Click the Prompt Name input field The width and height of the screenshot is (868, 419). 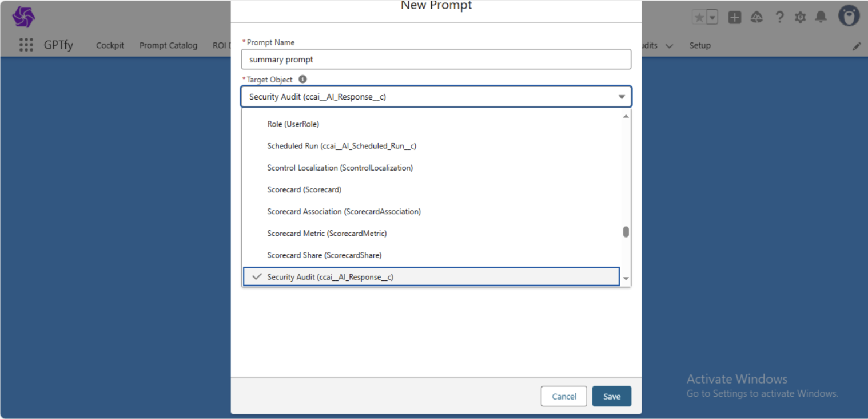coord(436,60)
